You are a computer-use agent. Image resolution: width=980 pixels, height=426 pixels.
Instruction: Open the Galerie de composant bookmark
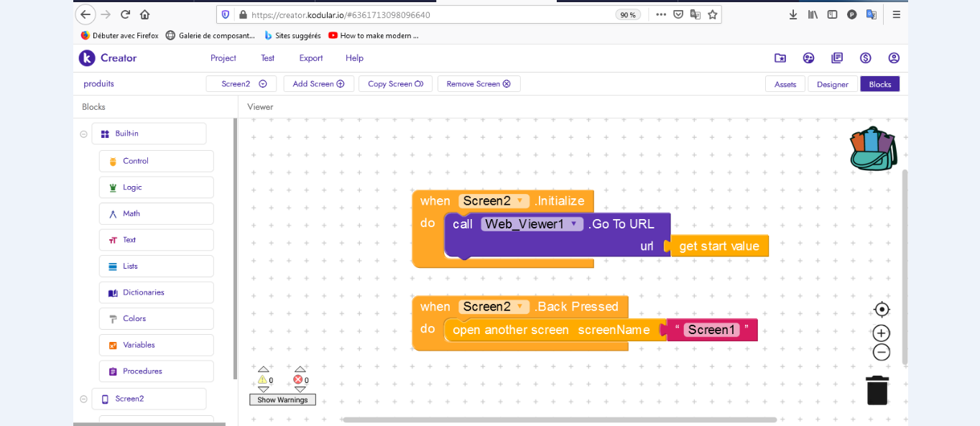(211, 35)
